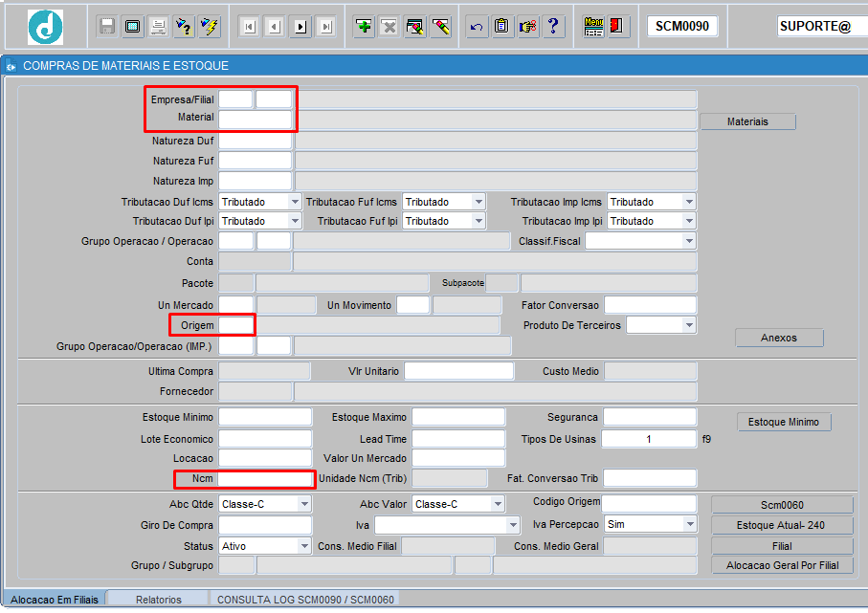Open the Abc Qtde Classe-C dropdown
This screenshot has height=613, width=868.
304,504
